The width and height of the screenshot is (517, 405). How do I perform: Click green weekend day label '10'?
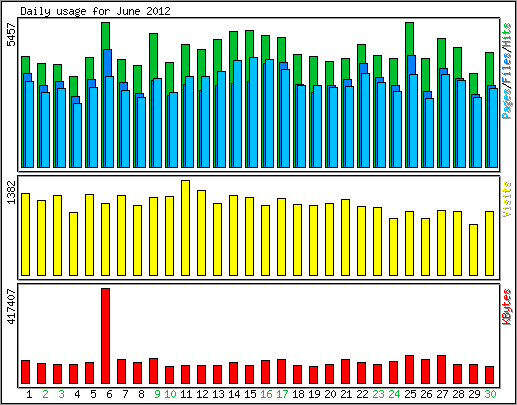pyautogui.click(x=170, y=394)
